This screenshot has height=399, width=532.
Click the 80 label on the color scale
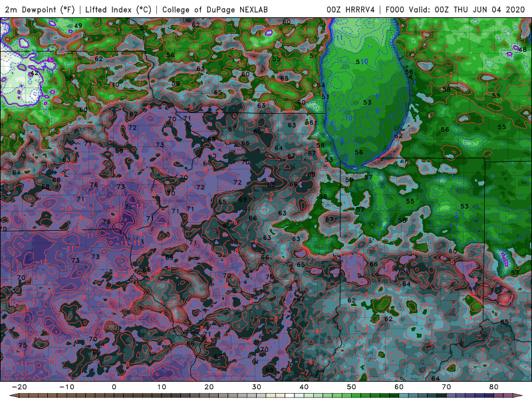[x=494, y=387]
